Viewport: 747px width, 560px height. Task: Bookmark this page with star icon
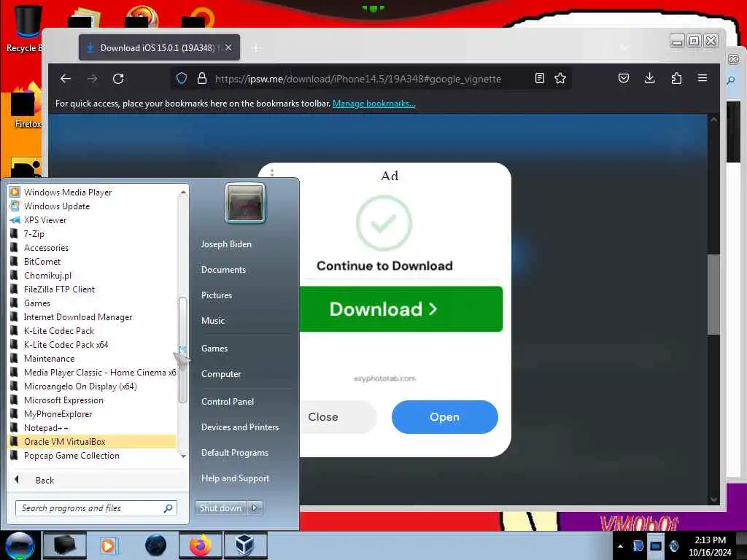(x=560, y=78)
